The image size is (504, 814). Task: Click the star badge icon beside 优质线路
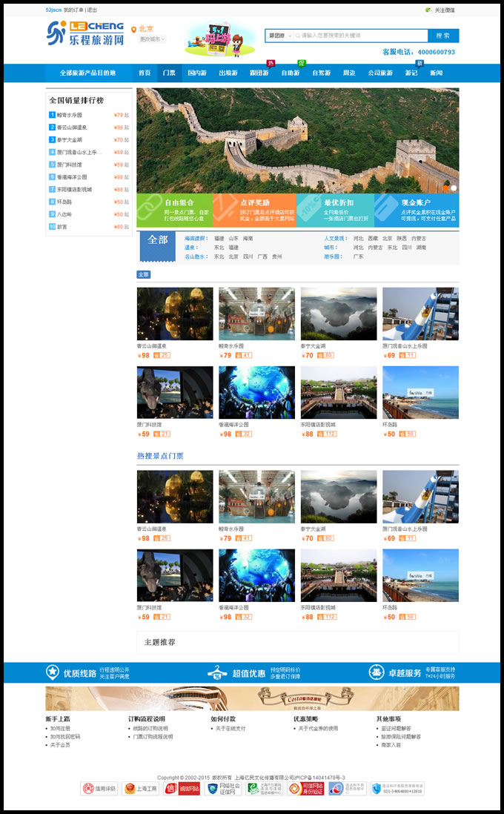point(53,672)
